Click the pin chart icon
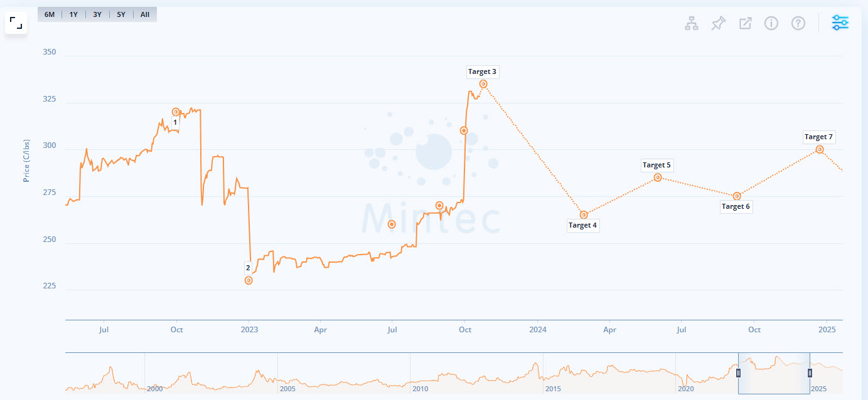 point(718,24)
